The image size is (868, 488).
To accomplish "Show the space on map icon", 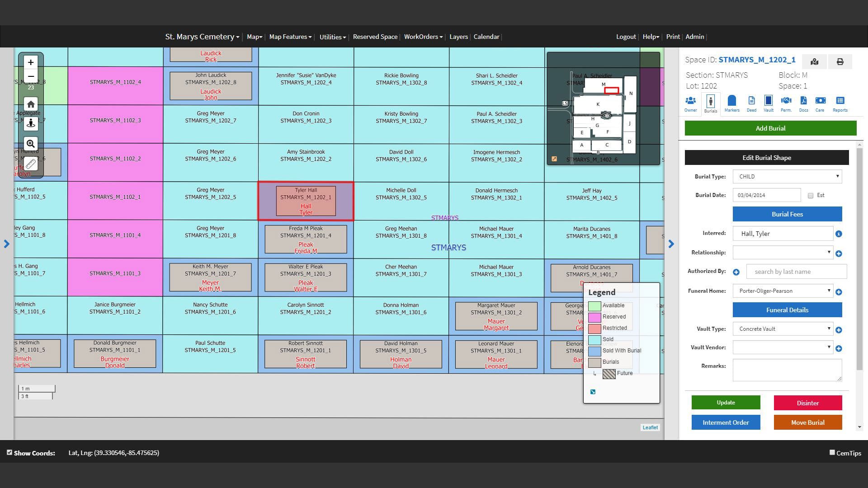I will tap(814, 61).
